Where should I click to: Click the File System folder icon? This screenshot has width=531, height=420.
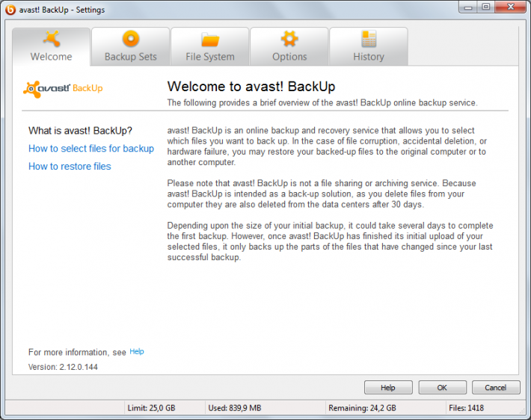click(210, 40)
